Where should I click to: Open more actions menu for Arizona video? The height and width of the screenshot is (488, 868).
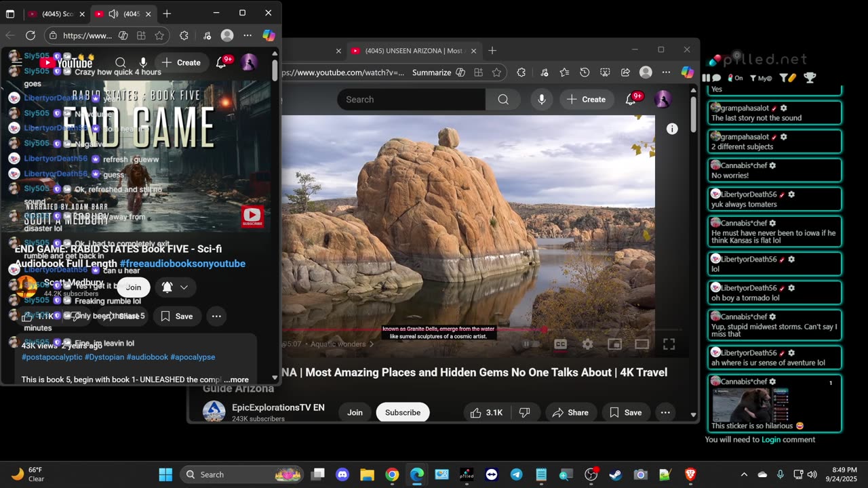click(665, 412)
